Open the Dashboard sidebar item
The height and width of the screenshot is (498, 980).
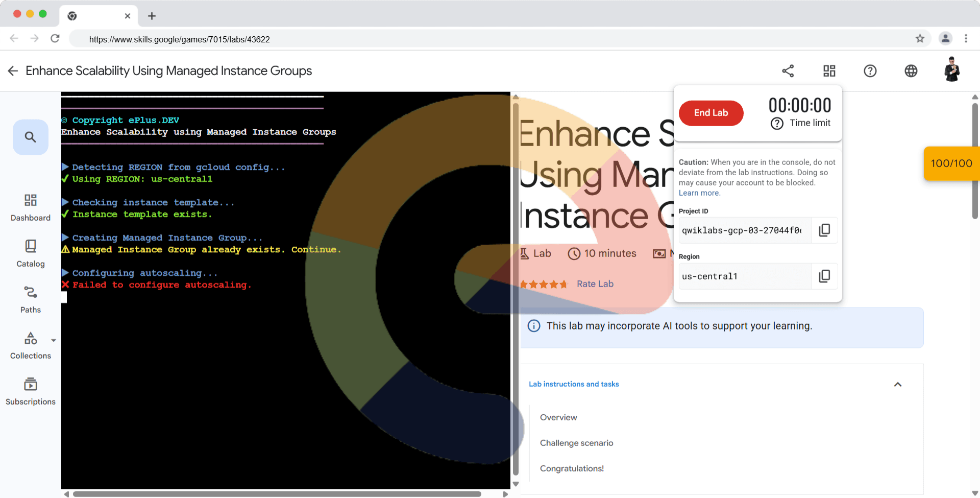point(31,207)
